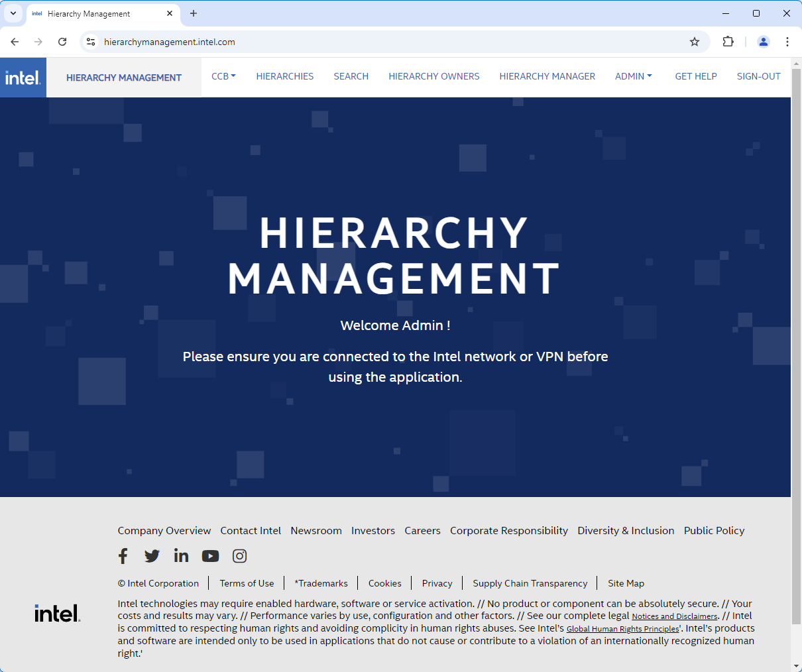Open the Corporate Responsibility link
This screenshot has height=672, width=802.
(509, 530)
